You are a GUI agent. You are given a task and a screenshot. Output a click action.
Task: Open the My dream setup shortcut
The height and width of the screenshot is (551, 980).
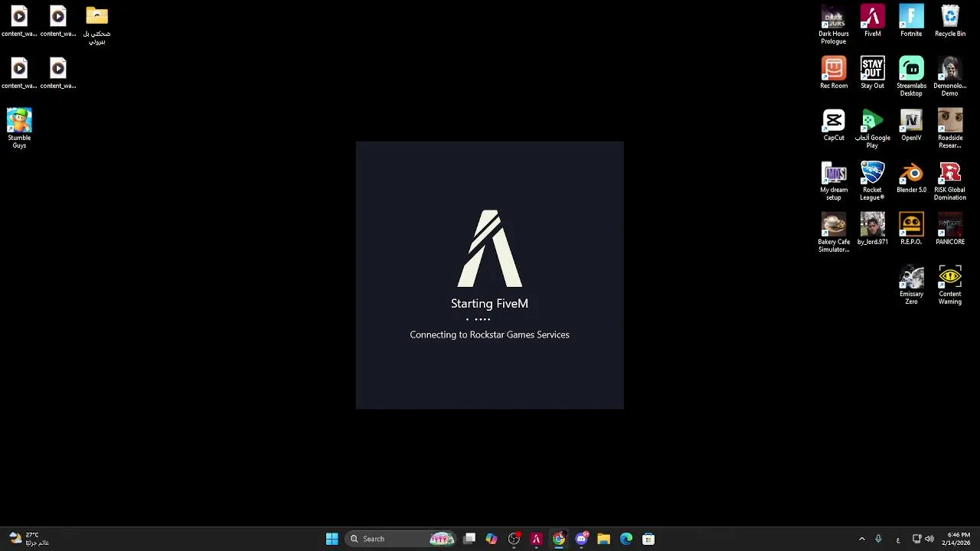(x=833, y=181)
